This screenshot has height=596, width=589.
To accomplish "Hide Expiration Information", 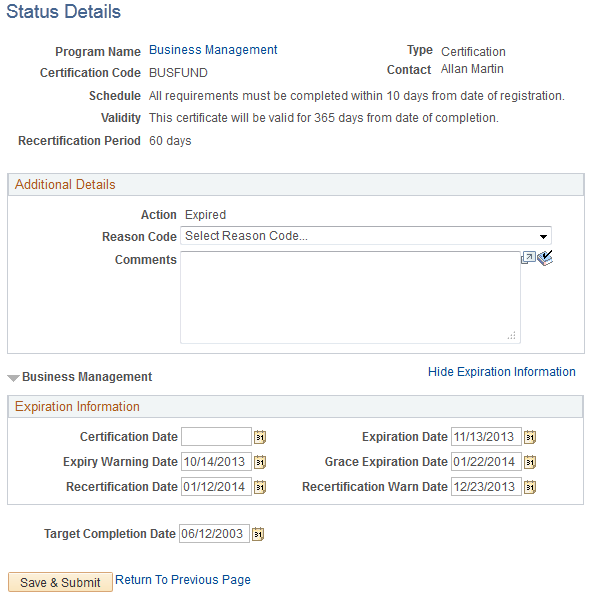I will click(x=502, y=372).
